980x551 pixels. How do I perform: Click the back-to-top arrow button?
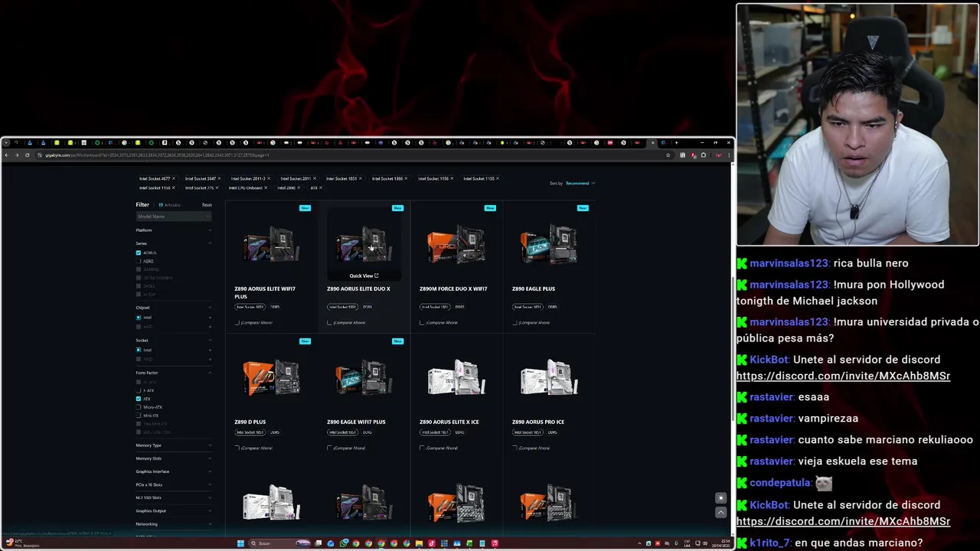click(720, 513)
